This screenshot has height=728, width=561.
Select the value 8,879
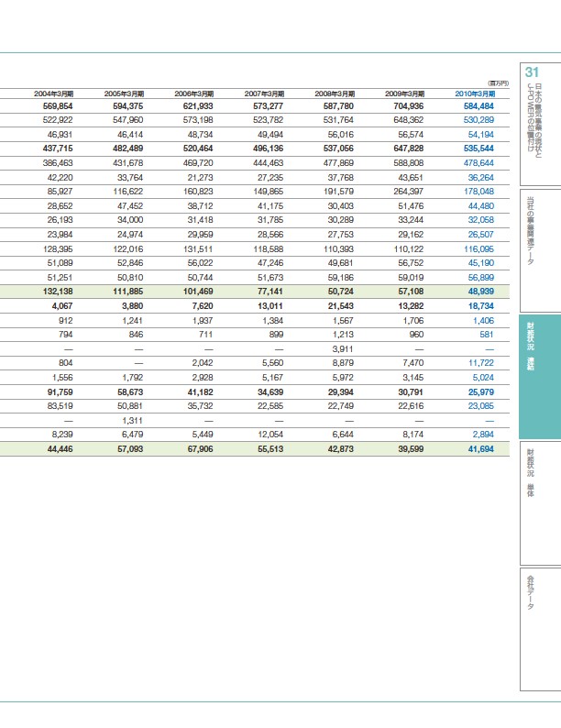tap(343, 363)
